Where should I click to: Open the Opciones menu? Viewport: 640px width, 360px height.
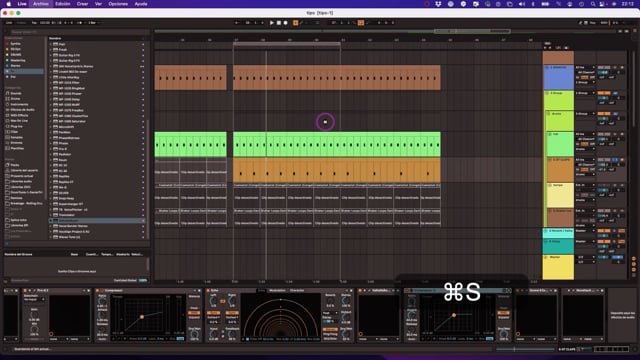coord(118,4)
